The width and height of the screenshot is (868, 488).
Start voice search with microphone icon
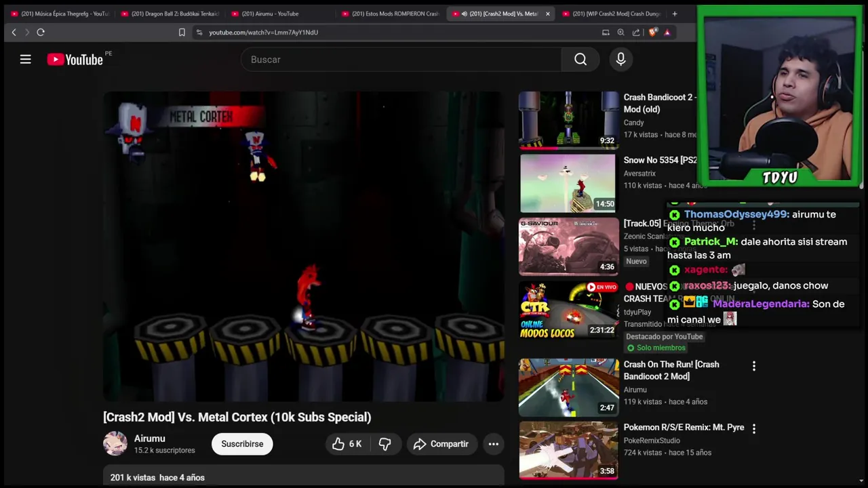coord(620,60)
